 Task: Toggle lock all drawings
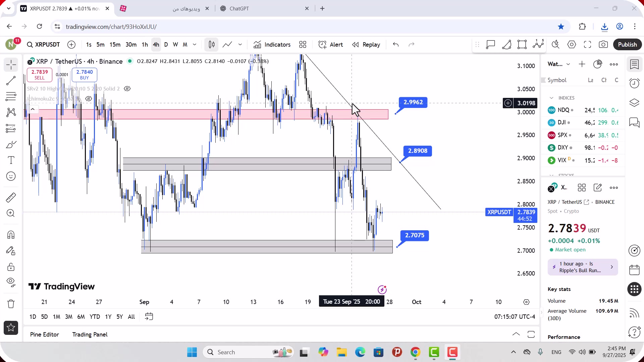11,267
